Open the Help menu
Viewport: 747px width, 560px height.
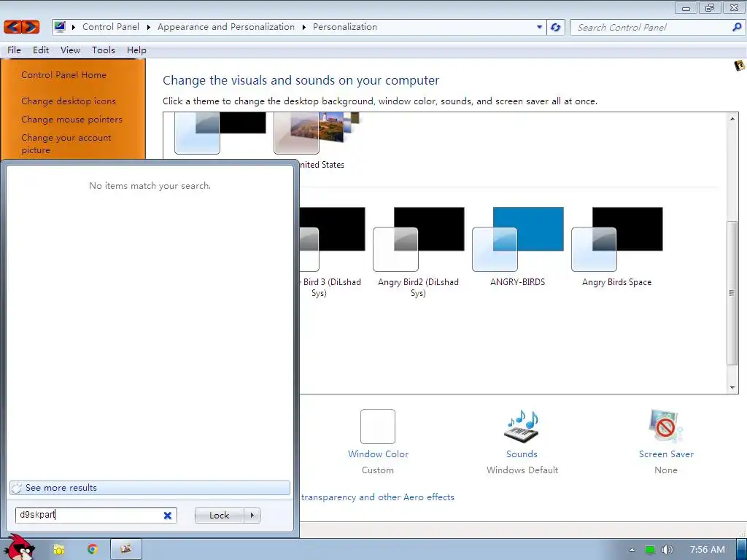pos(136,50)
